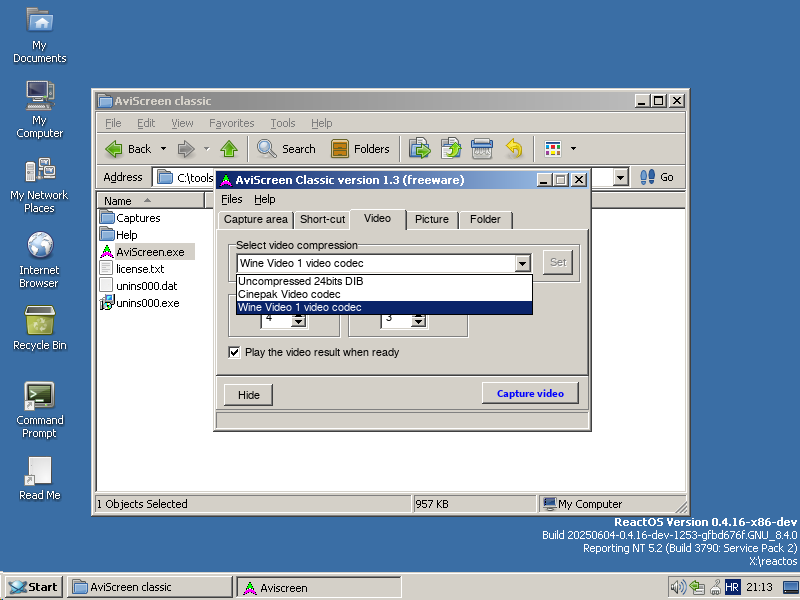Open Search in explorer toolbar
The height and width of the screenshot is (600, 800).
[286, 149]
